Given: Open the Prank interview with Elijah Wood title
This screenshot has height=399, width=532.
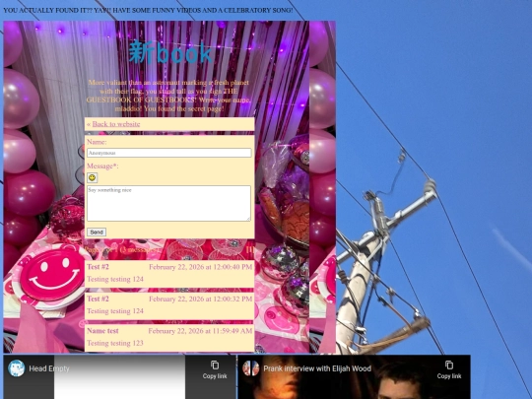Looking at the screenshot, I should [317, 368].
